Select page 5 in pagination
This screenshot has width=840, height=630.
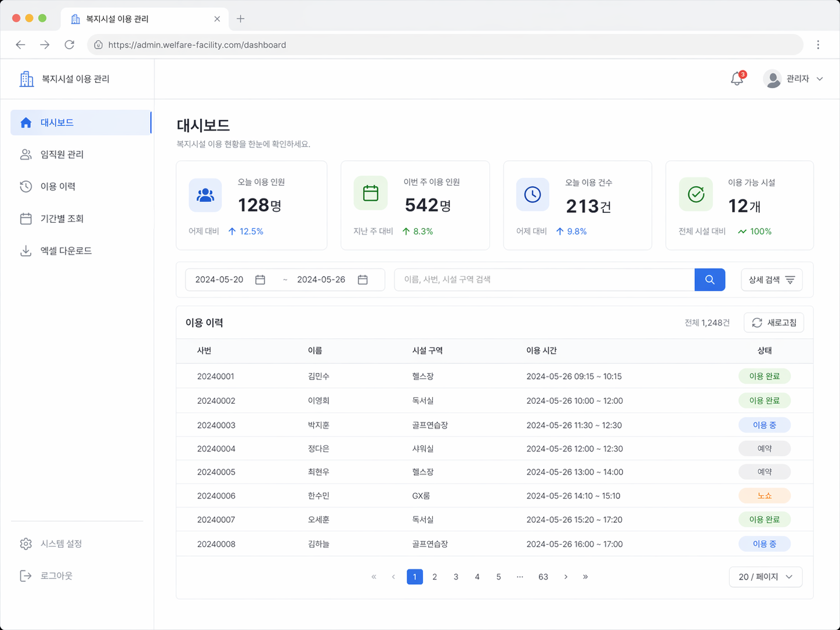[498, 577]
